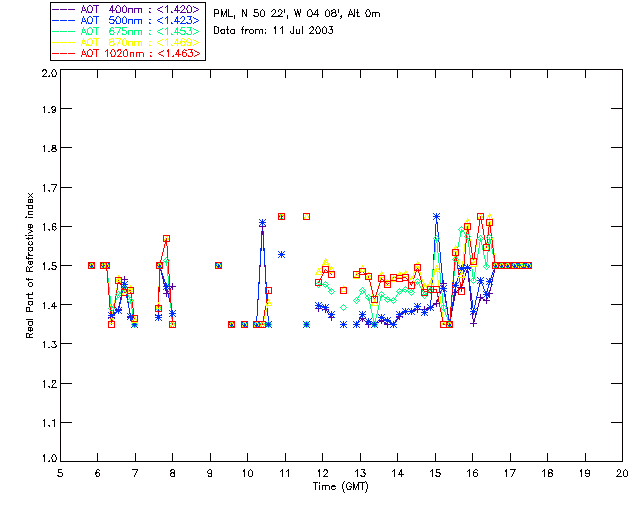Image resolution: width=640 pixels, height=512 pixels.
Task: Click the 1.8 label on the y-axis
Action: [x=49, y=148]
